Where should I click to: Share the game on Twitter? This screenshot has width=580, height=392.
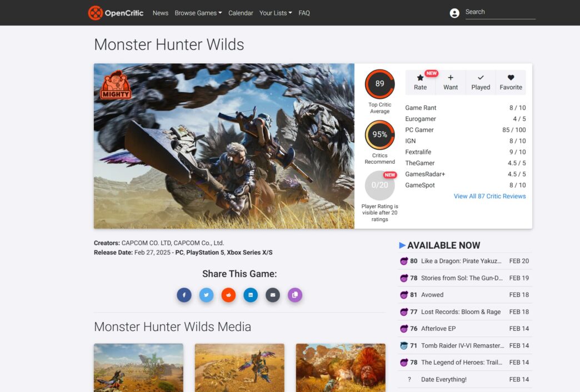207,295
